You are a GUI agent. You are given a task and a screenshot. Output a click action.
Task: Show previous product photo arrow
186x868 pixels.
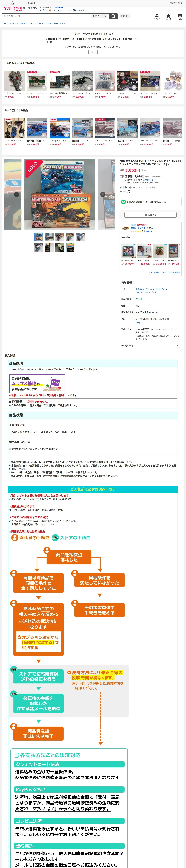point(16,194)
